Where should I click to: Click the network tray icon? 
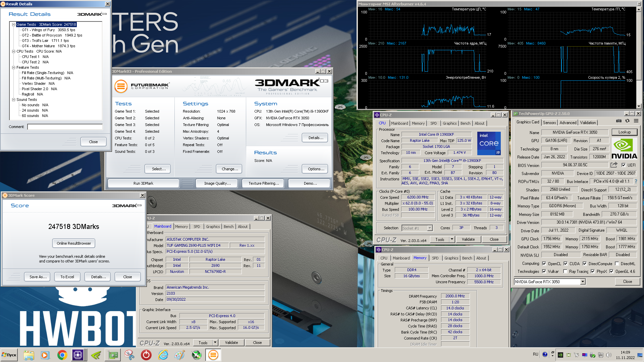pyautogui.click(x=601, y=355)
